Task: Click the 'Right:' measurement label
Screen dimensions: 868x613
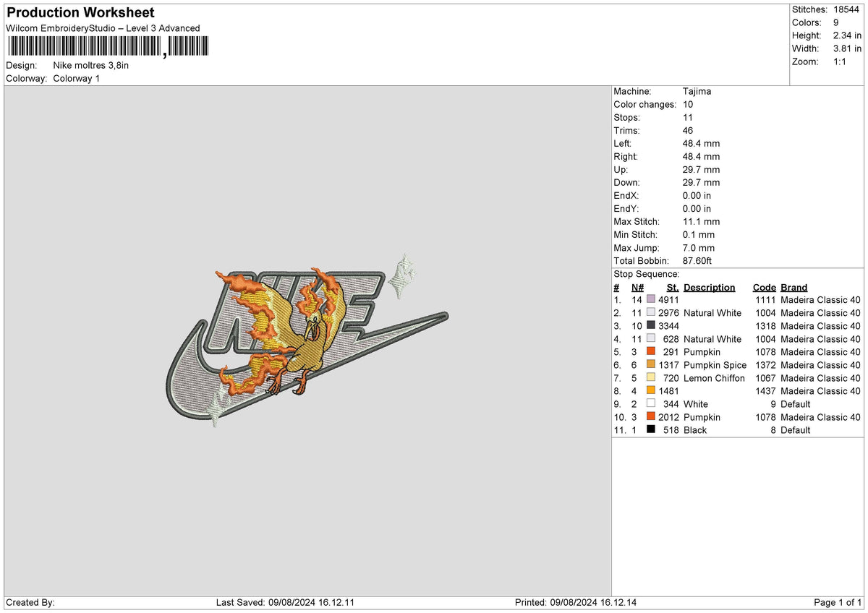Action: (626, 156)
